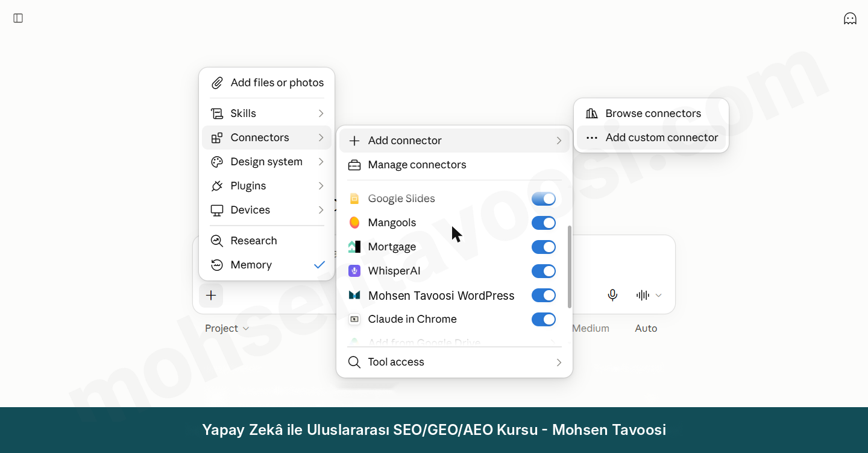This screenshot has width=868, height=453.
Task: Disable the Google Slides connector toggle
Action: click(544, 198)
